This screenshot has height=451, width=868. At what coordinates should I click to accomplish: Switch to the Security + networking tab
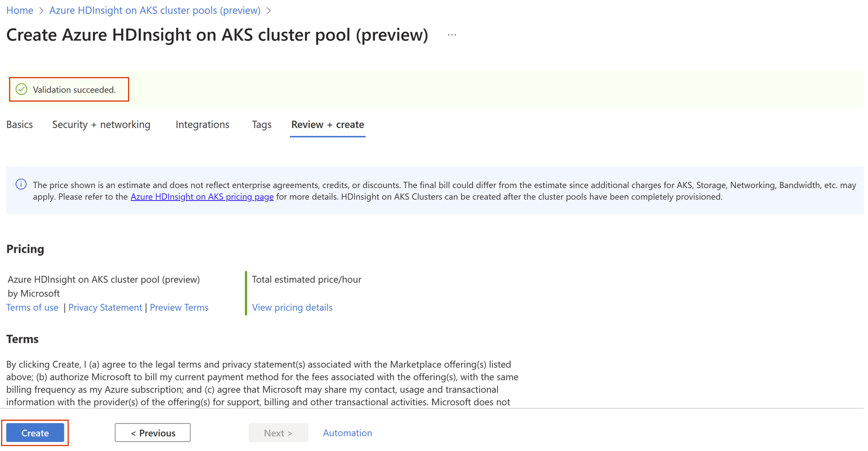[101, 124]
